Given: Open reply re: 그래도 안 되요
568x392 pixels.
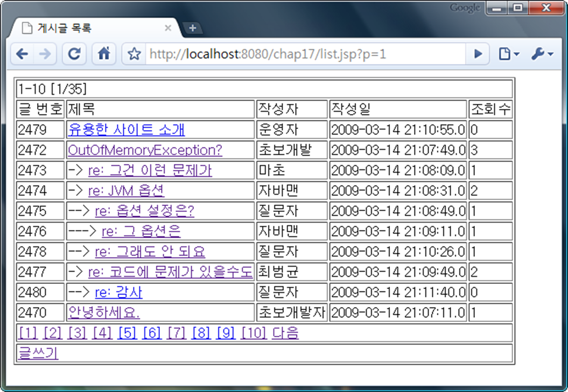Looking at the screenshot, I should tap(150, 251).
